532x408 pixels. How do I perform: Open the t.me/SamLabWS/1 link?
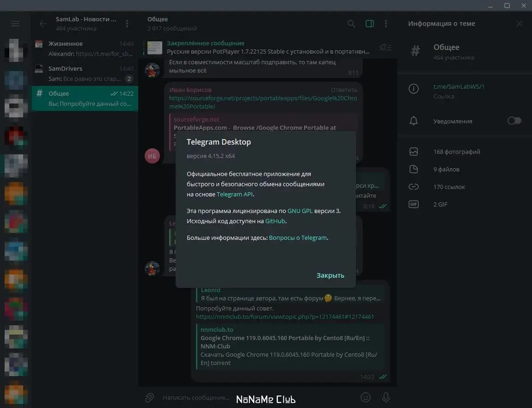pos(459,86)
